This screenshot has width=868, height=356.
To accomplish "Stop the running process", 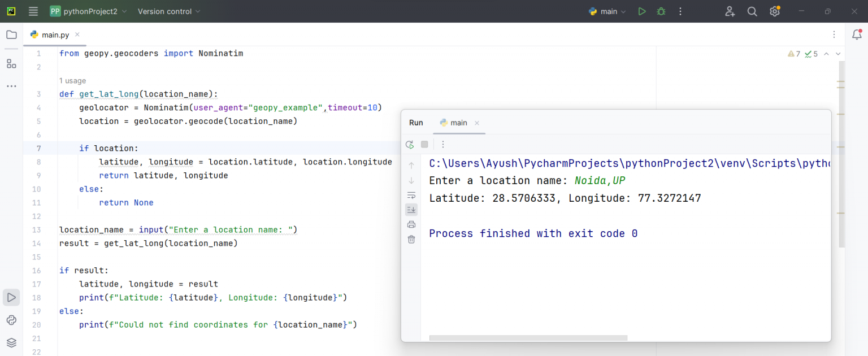I will tap(424, 144).
